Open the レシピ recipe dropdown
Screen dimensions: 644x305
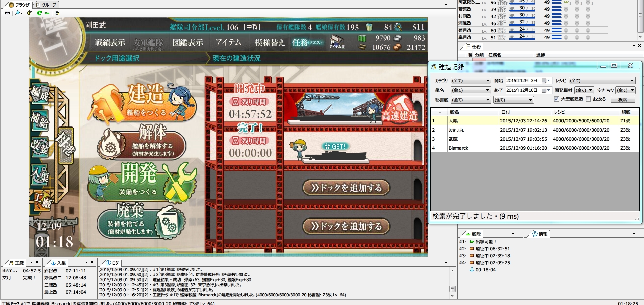click(x=602, y=81)
